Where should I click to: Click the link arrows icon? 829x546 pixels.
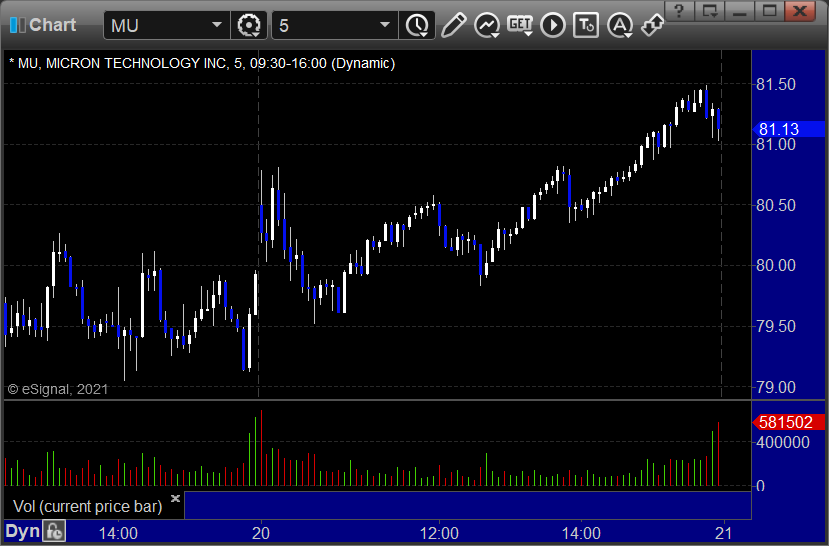click(x=652, y=25)
